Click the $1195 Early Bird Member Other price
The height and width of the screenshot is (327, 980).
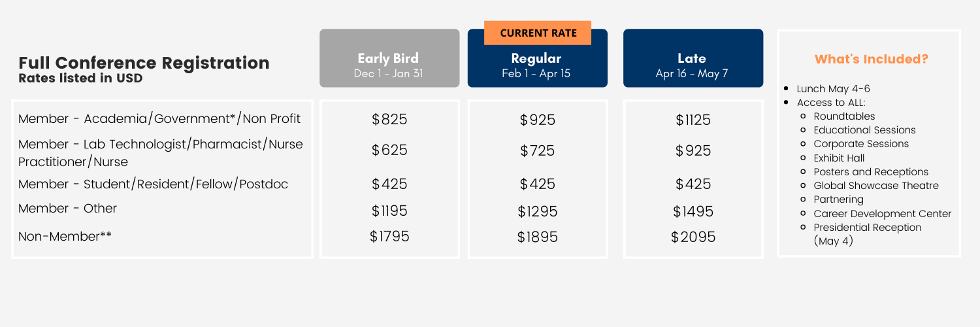389,211
